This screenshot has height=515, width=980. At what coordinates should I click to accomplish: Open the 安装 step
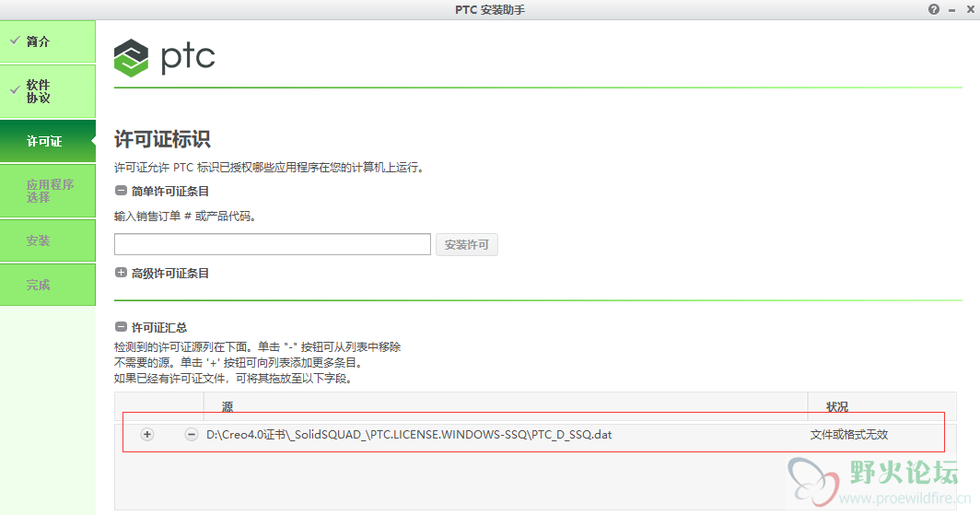48,240
